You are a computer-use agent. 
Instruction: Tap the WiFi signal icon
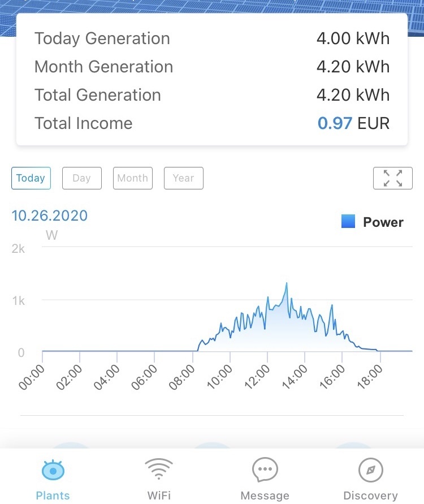point(159,469)
